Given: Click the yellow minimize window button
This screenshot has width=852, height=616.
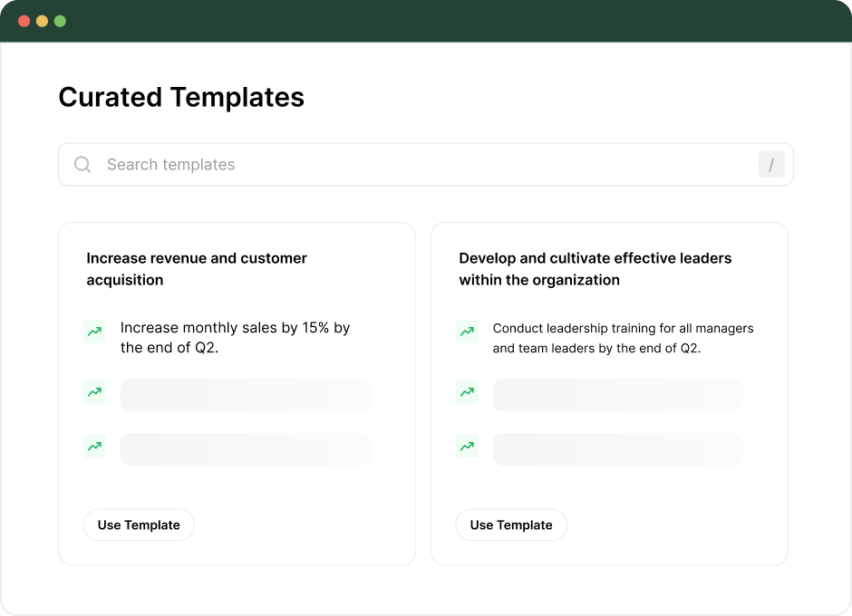Looking at the screenshot, I should pyautogui.click(x=42, y=21).
